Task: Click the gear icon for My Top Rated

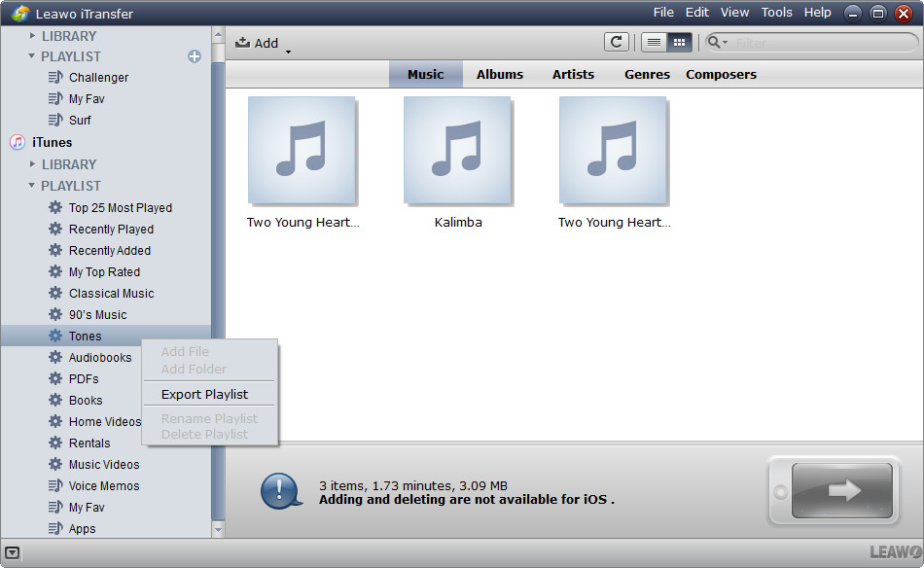Action: coord(55,271)
